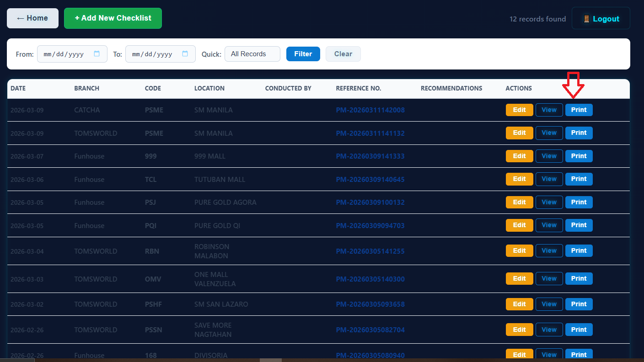View the SM SAN LAZARO record
Image resolution: width=644 pixels, height=362 pixels.
[549, 304]
